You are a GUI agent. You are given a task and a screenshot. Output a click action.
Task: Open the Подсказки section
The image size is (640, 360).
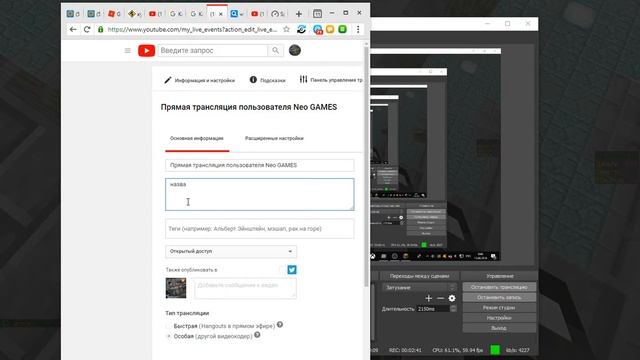point(267,80)
